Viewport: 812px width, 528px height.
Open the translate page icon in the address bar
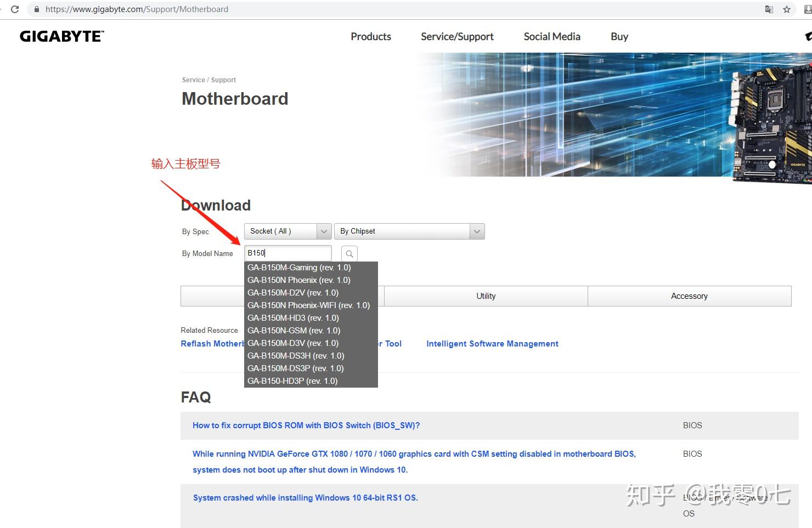[769, 9]
